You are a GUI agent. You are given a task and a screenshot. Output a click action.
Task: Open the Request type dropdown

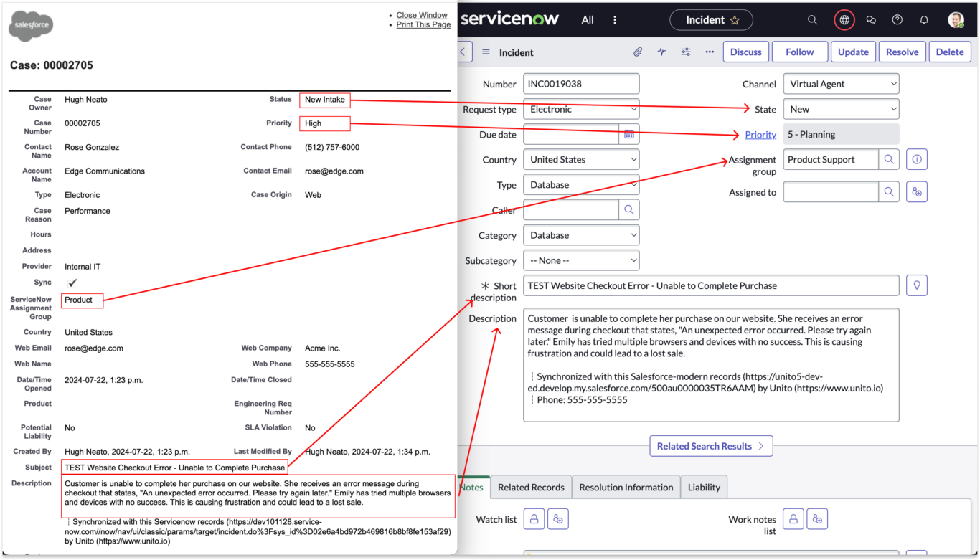tap(581, 109)
